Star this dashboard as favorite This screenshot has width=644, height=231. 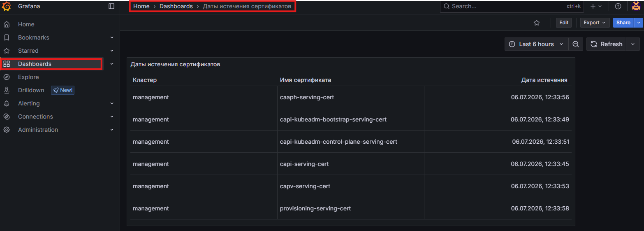tap(537, 23)
